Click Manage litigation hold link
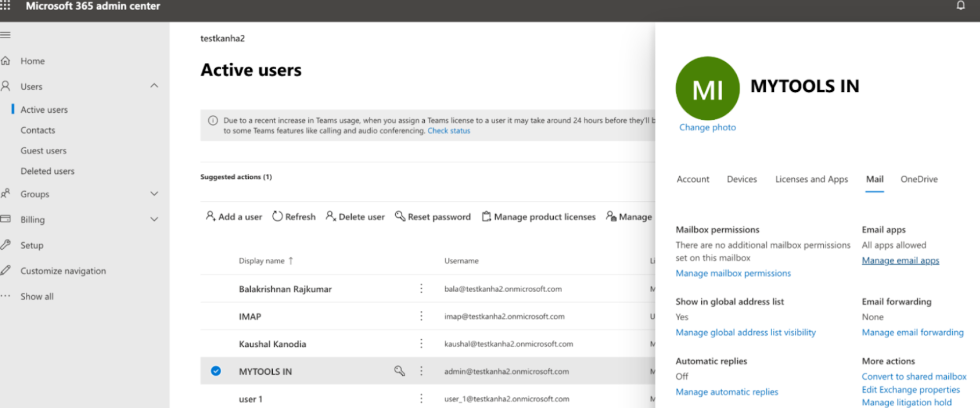The width and height of the screenshot is (980, 408). (x=906, y=402)
